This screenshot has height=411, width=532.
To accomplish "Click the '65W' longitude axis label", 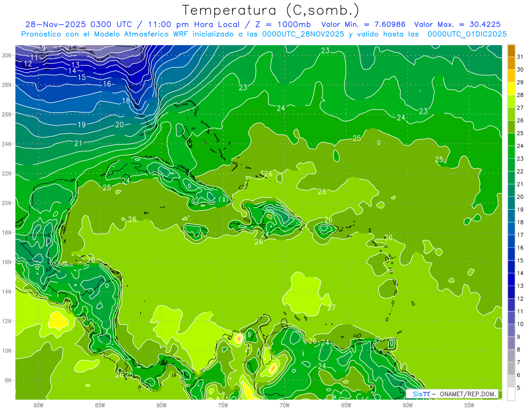I will [x=346, y=405].
